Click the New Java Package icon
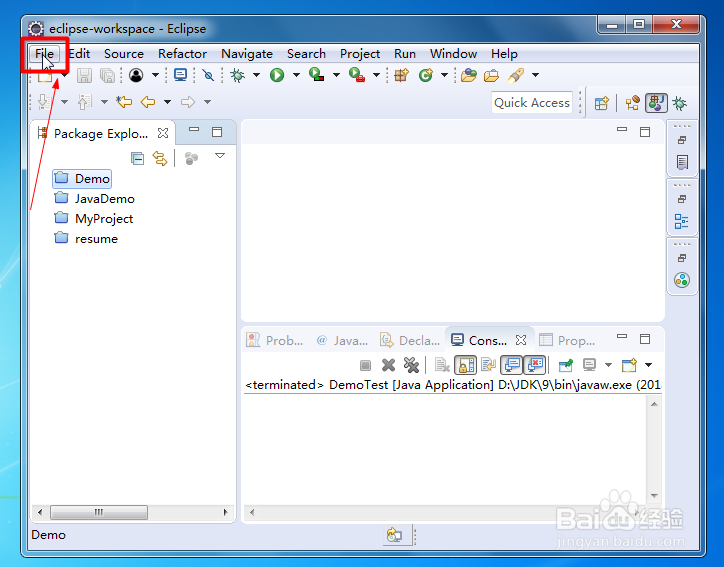The image size is (724, 567). (401, 75)
